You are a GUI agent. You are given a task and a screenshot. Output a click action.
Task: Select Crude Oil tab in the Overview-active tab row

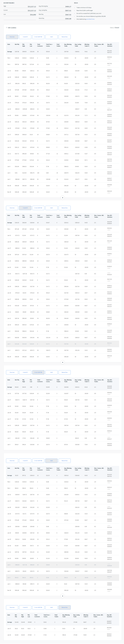25,37
